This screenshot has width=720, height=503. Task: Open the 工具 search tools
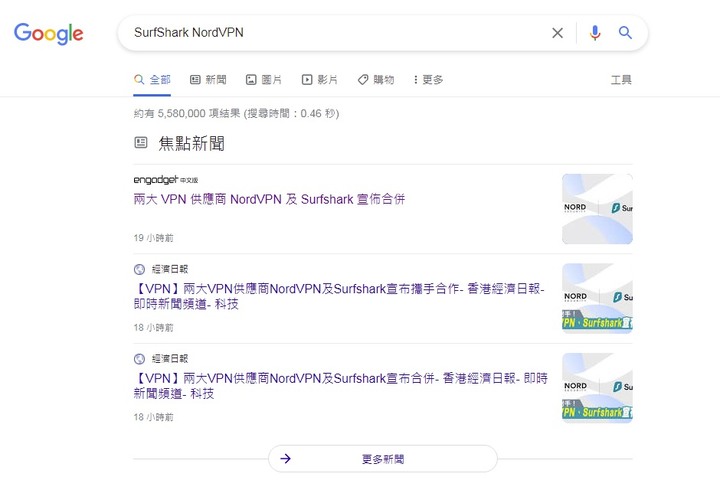click(x=621, y=80)
